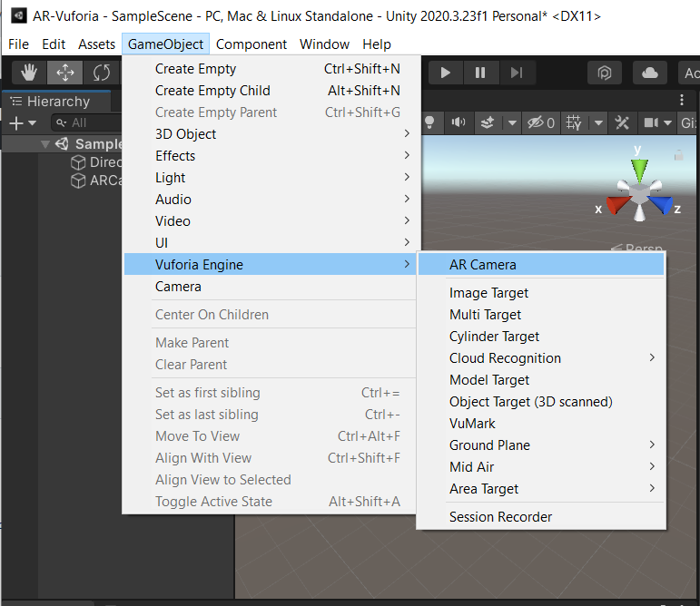Add a Model Target
This screenshot has height=606, width=700.
(540, 380)
